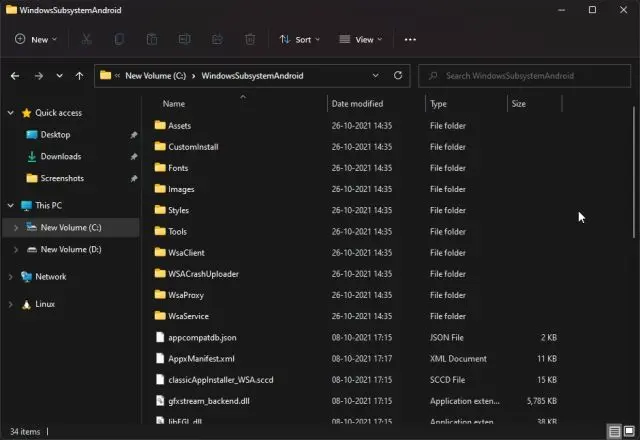
Task: Expand the Network tree node
Action: pos(11,277)
